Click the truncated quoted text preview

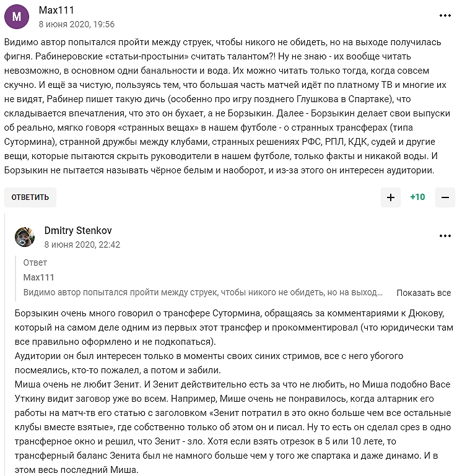click(203, 293)
